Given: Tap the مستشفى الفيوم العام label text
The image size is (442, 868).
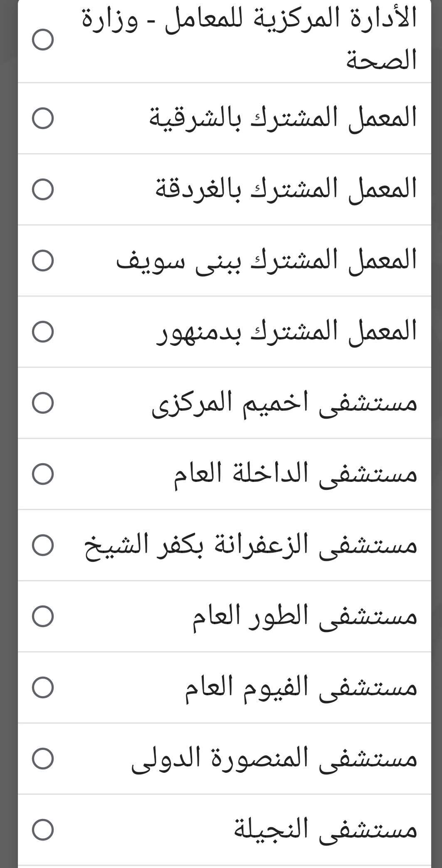Looking at the screenshot, I should tap(301, 687).
